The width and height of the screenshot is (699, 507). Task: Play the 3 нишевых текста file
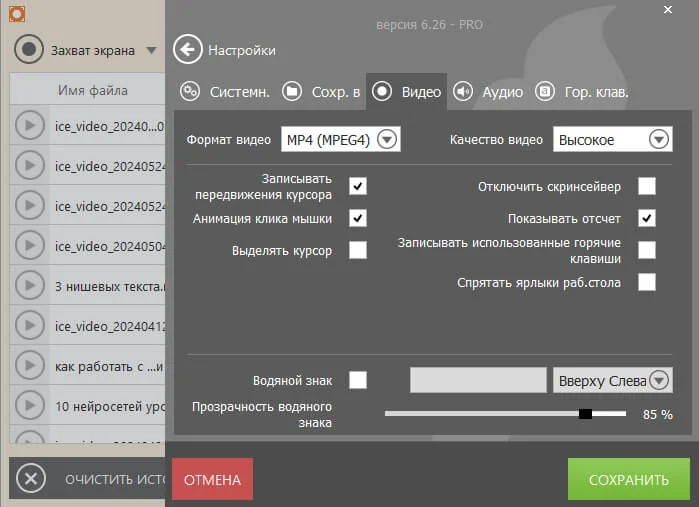[x=30, y=285]
